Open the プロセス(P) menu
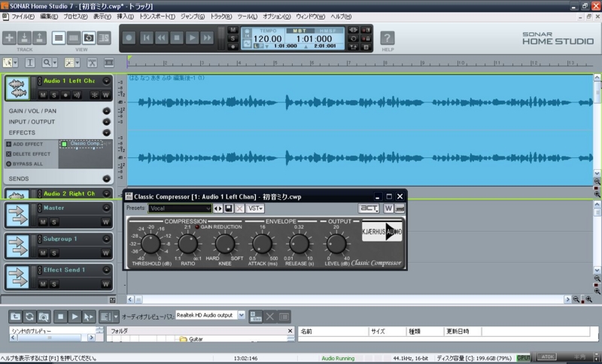 (x=75, y=17)
